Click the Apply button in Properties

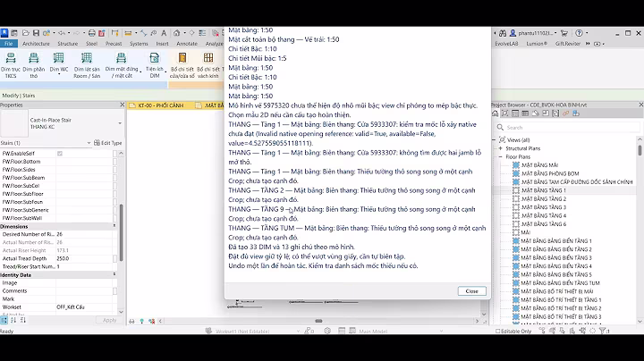110,320
